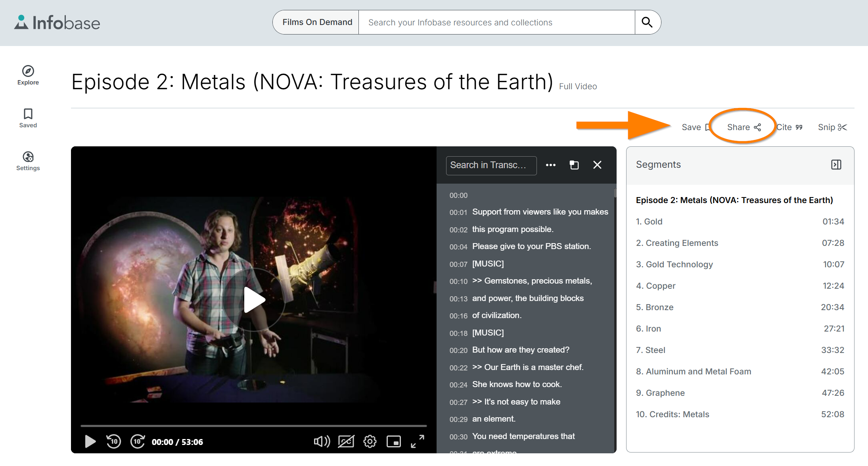868x466 pixels.
Task: Click the Full Video label
Action: coord(578,86)
